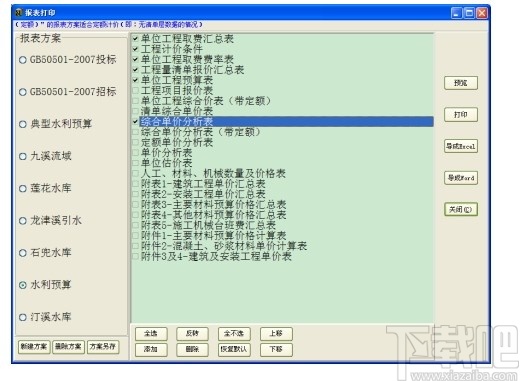Click the 恢复默认 restore defaults button

(234, 349)
